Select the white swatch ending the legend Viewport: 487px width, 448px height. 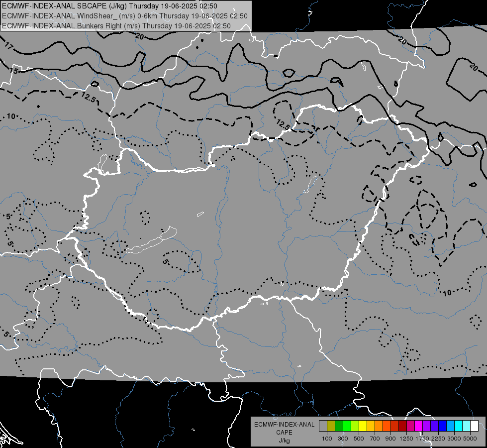coord(474,426)
